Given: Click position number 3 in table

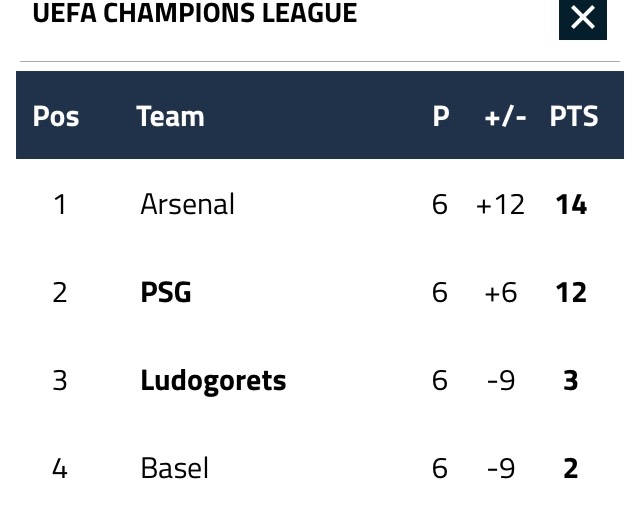Looking at the screenshot, I should (60, 380).
